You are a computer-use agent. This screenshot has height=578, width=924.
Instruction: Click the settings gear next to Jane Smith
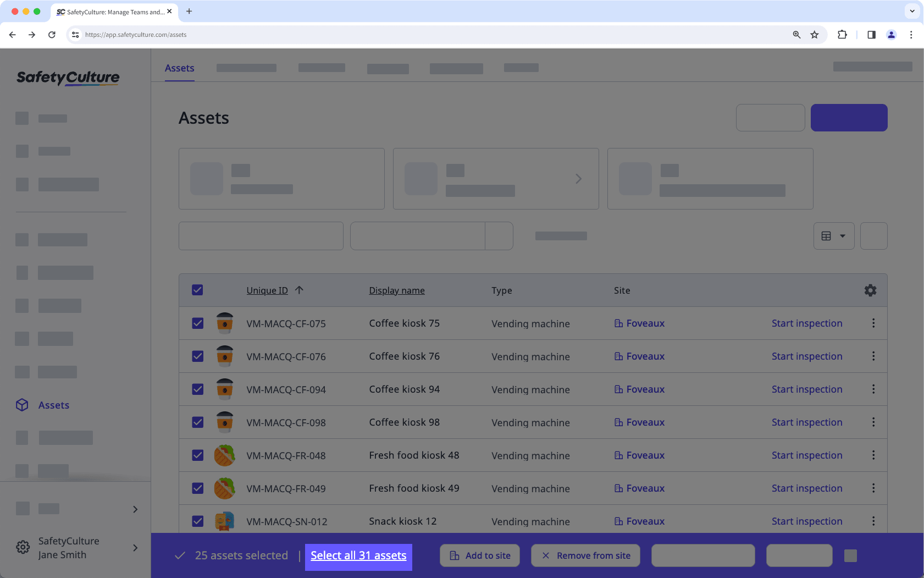coord(23,547)
